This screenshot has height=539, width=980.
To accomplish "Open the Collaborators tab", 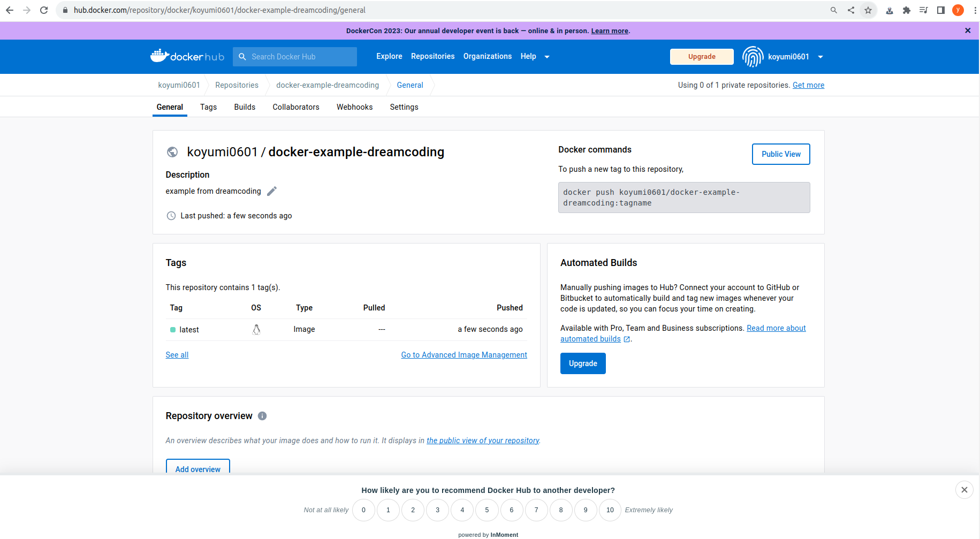I will click(x=296, y=107).
